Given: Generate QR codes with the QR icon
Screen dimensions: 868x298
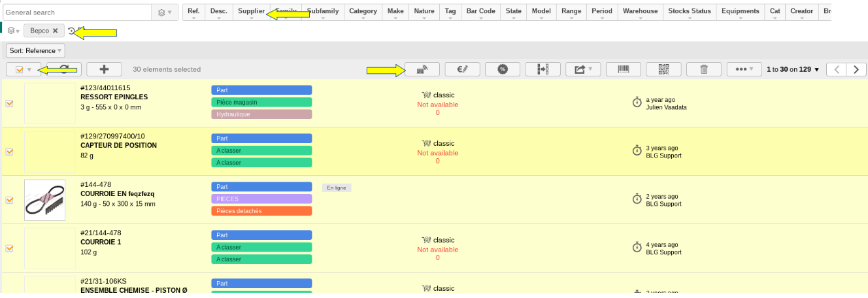Looking at the screenshot, I should (664, 69).
